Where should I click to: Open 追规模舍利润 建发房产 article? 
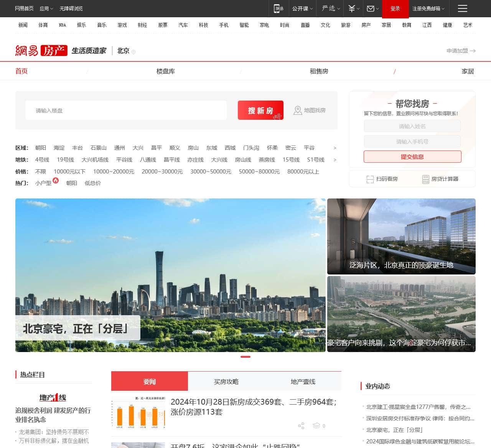coord(53,415)
